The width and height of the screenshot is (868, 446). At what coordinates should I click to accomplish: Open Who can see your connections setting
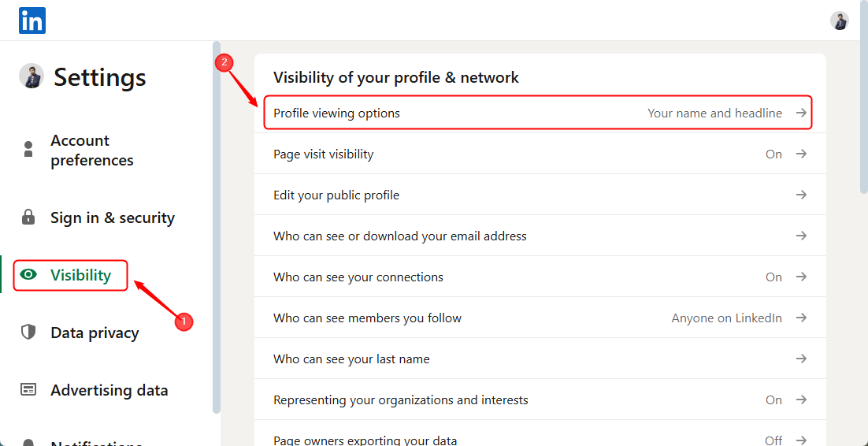[540, 277]
